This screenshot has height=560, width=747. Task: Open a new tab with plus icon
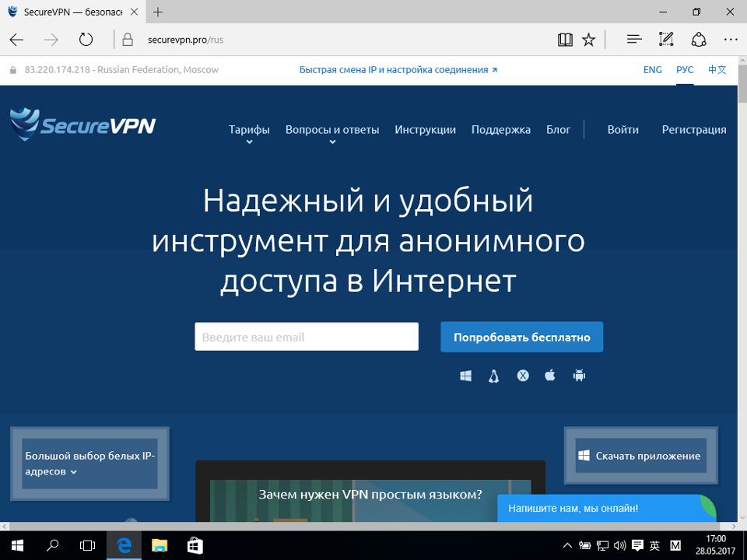[158, 12]
